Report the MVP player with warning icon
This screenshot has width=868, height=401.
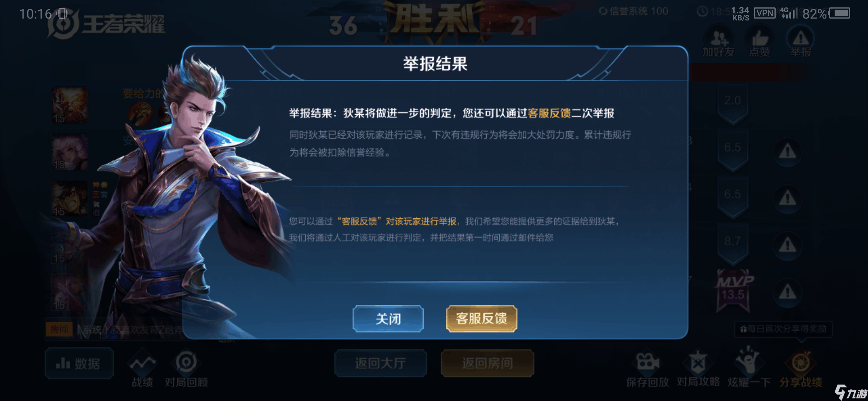[x=787, y=292]
